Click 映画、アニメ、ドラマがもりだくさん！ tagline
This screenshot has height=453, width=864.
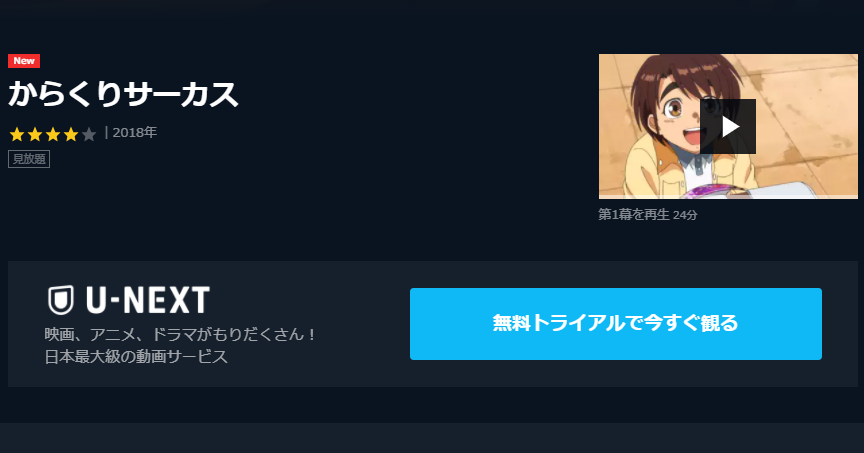pyautogui.click(x=180, y=335)
